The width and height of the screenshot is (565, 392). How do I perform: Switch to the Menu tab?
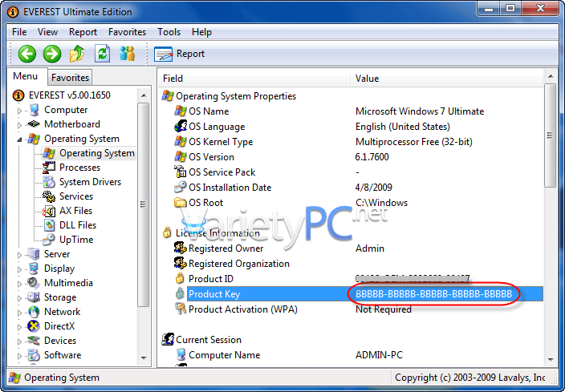pyautogui.click(x=25, y=76)
